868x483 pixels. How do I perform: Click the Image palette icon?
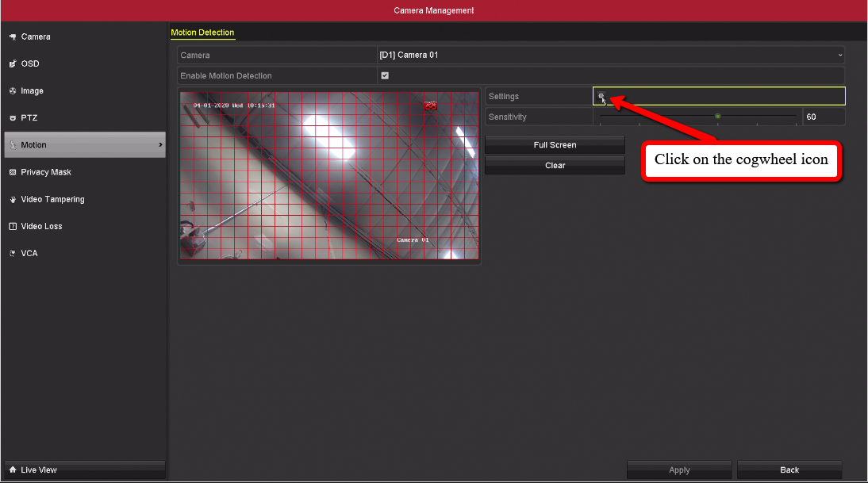(x=13, y=91)
